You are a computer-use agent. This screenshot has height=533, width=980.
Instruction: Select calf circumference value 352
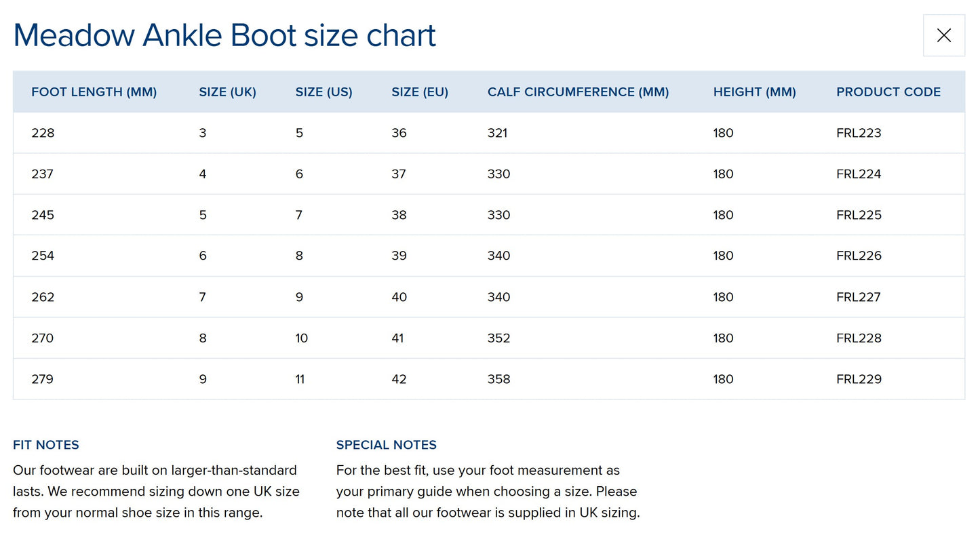(x=498, y=338)
